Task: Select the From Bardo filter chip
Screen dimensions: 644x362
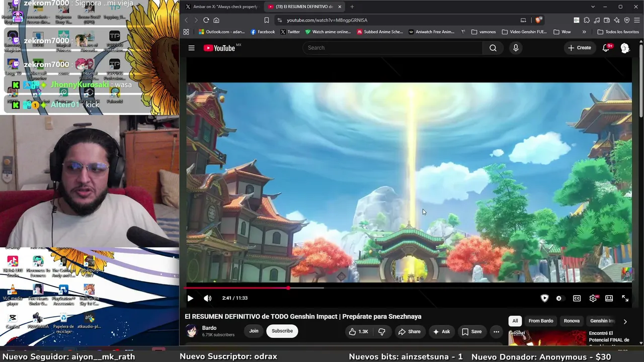Action: coord(541,321)
